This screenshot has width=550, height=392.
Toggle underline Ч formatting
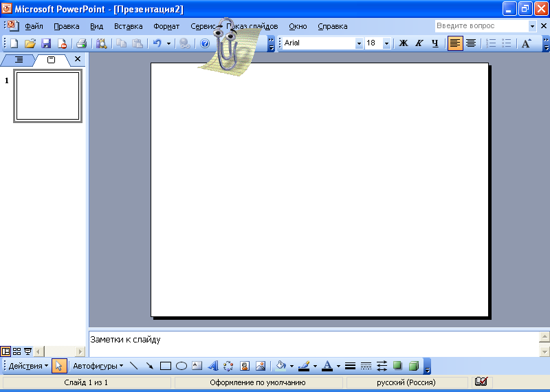(x=435, y=43)
